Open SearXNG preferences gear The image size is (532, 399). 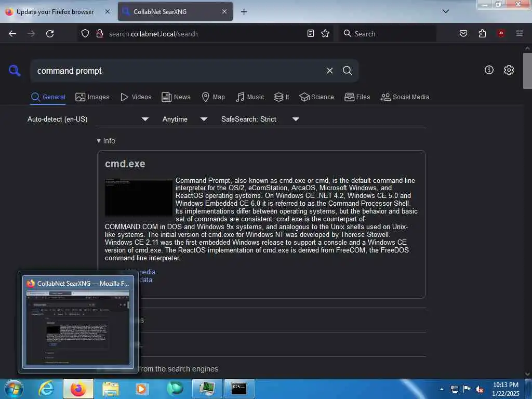click(509, 70)
